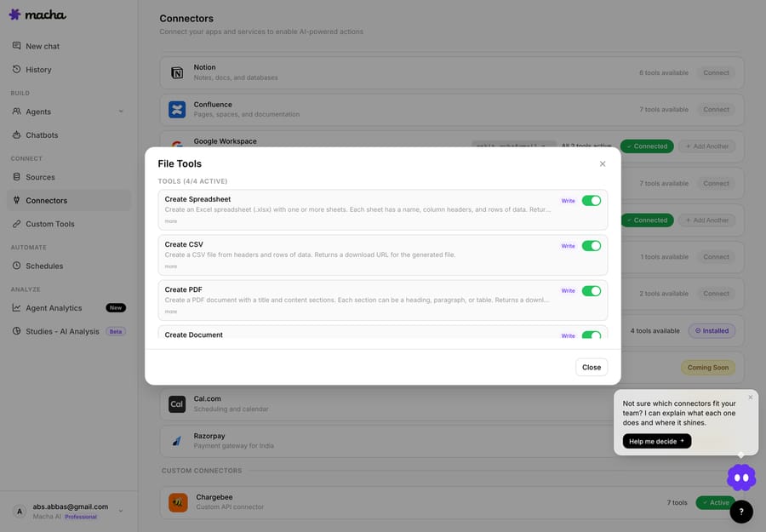This screenshot has width=766, height=532.
Task: Click the user avatar letter A
Action: [x=20, y=512]
